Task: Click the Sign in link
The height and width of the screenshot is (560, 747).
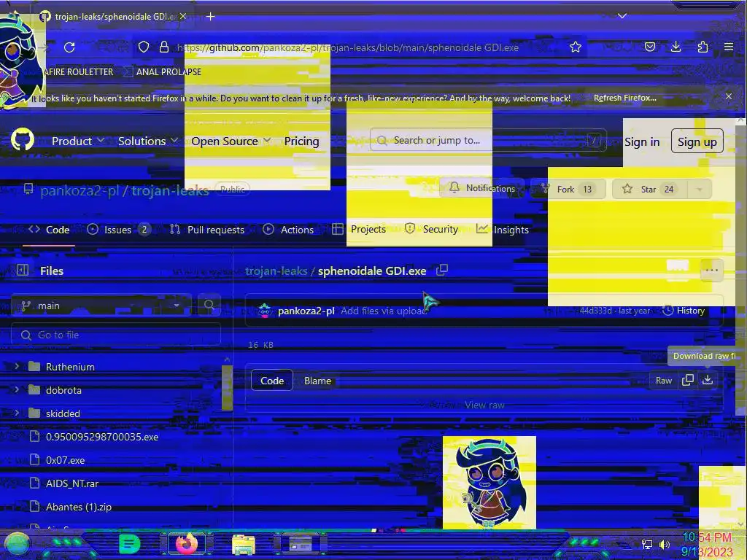Action: (642, 142)
